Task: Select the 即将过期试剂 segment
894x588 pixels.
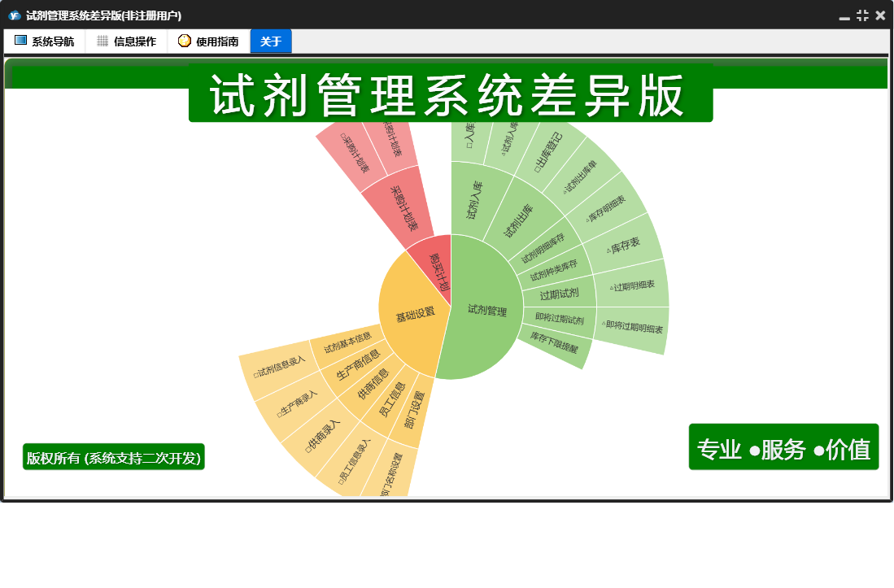Action: tap(560, 318)
